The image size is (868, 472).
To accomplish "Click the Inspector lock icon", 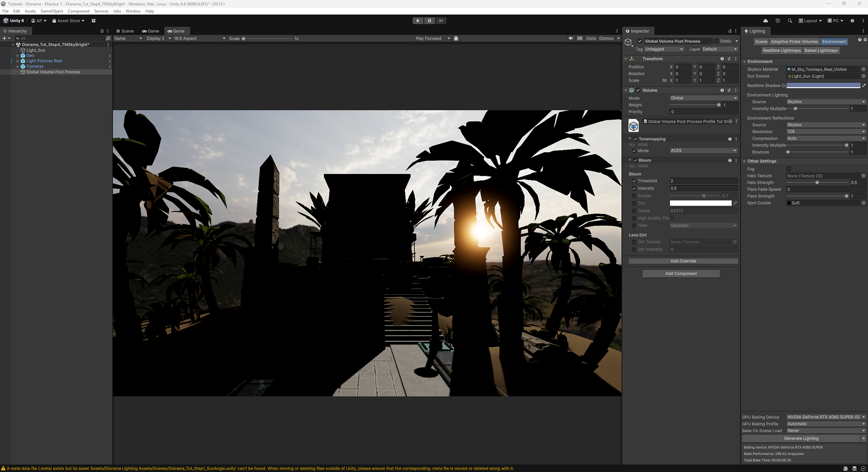I will tap(730, 31).
